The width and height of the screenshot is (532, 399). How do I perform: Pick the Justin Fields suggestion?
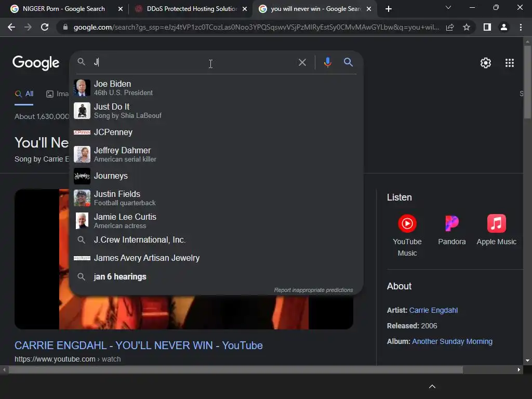coord(216,198)
